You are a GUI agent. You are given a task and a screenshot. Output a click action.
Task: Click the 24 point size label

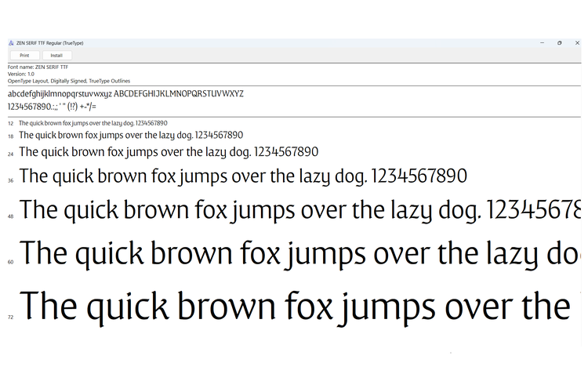pyautogui.click(x=11, y=154)
